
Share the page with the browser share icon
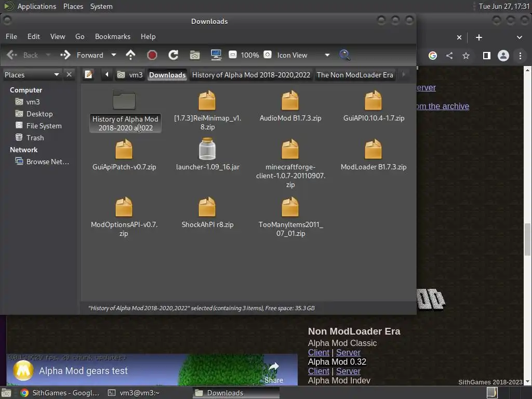pyautogui.click(x=449, y=56)
